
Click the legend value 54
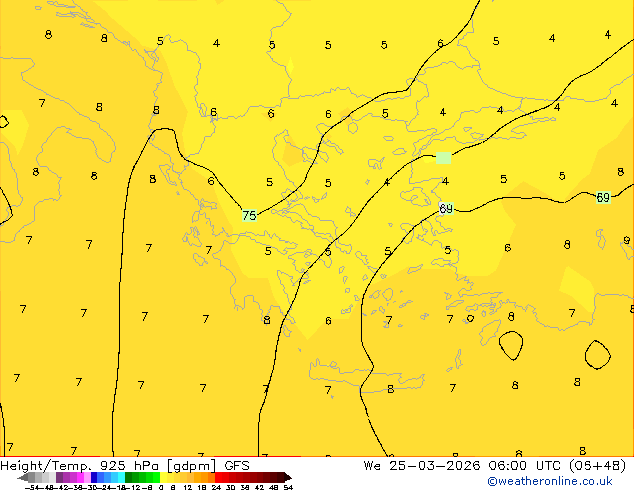[288, 487]
